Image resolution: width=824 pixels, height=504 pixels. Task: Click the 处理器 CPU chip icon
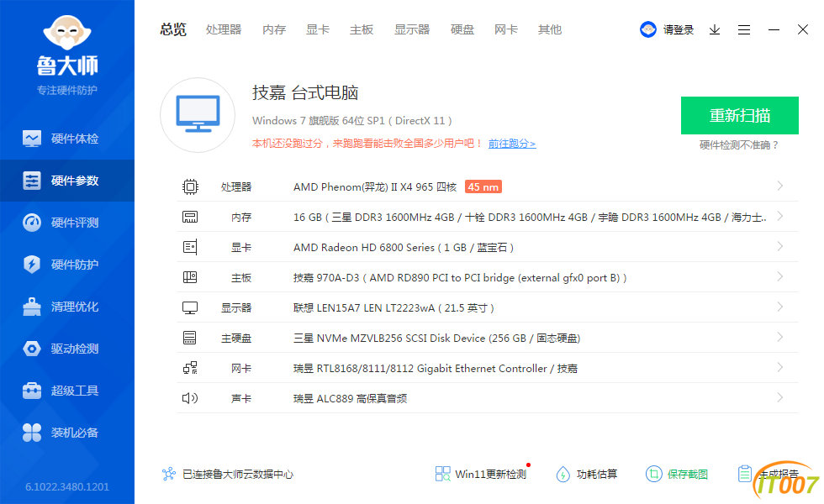pos(190,186)
